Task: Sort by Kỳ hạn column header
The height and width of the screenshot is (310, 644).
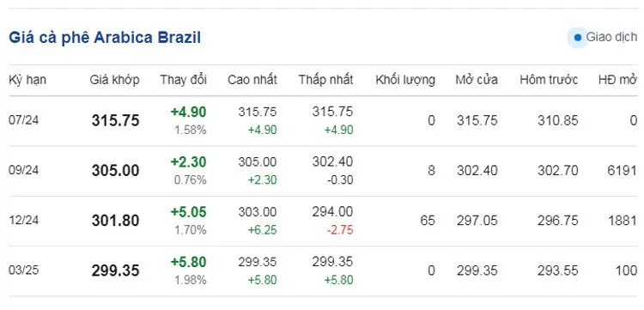Action: pyautogui.click(x=27, y=80)
